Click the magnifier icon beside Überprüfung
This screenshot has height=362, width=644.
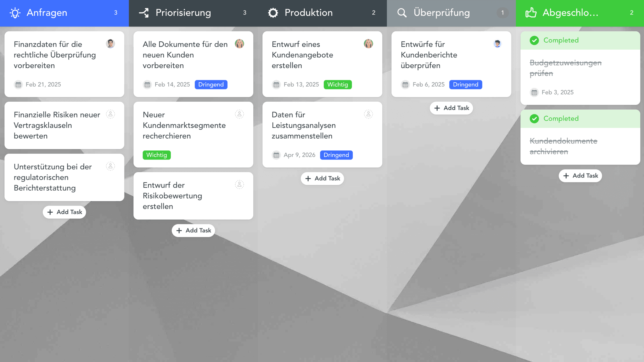[x=402, y=13]
